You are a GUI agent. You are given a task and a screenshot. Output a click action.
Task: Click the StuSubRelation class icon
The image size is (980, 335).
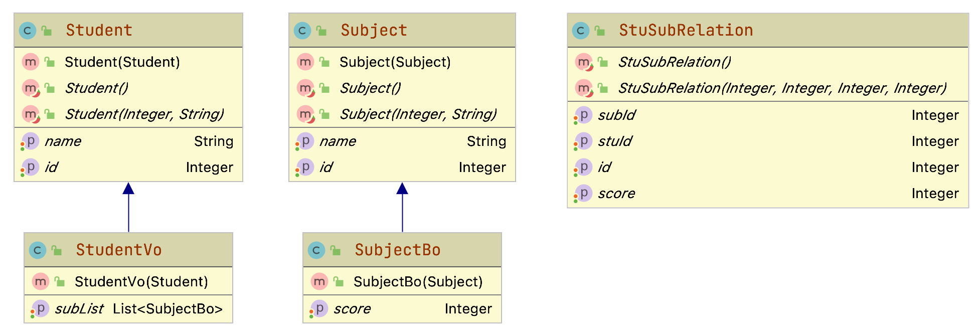580,31
